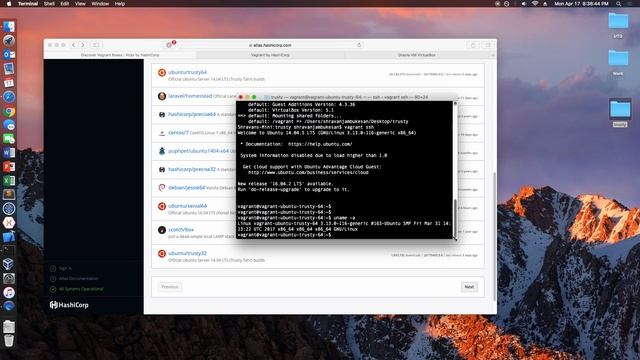Open hashicorp/precise32 box link
Viewport: 640px width, 360px height.
pyautogui.click(x=192, y=169)
